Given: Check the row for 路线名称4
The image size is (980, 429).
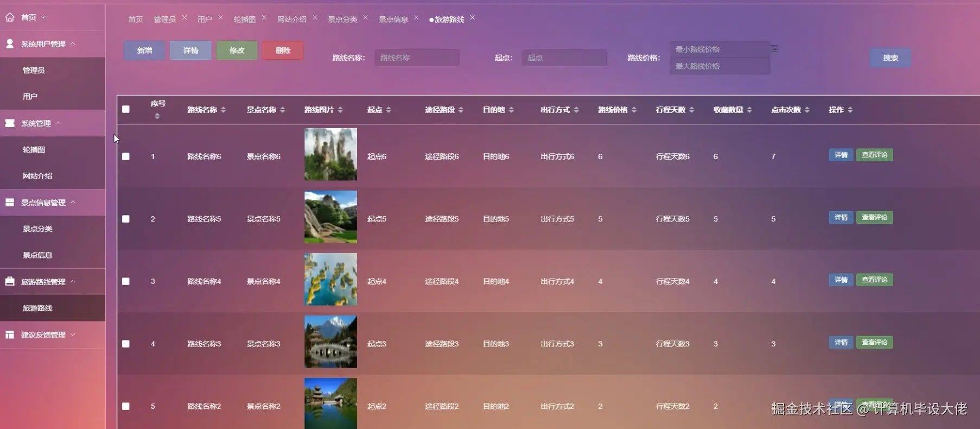Looking at the screenshot, I should pos(126,281).
